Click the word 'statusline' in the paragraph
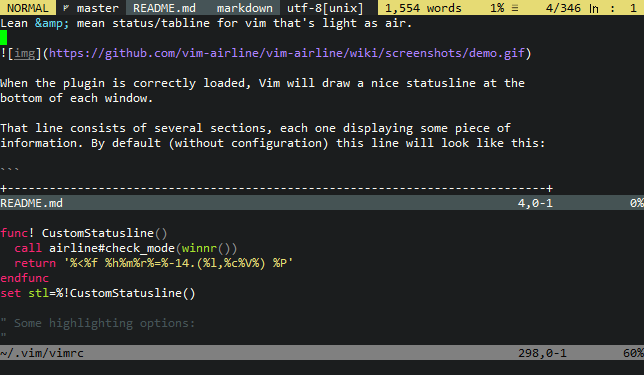Image resolution: width=644 pixels, height=375 pixels. (441, 83)
